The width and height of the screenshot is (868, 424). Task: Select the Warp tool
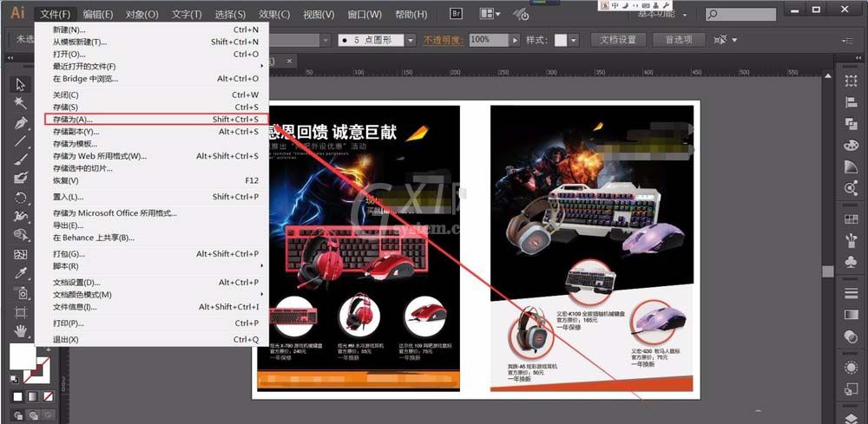pos(21,216)
